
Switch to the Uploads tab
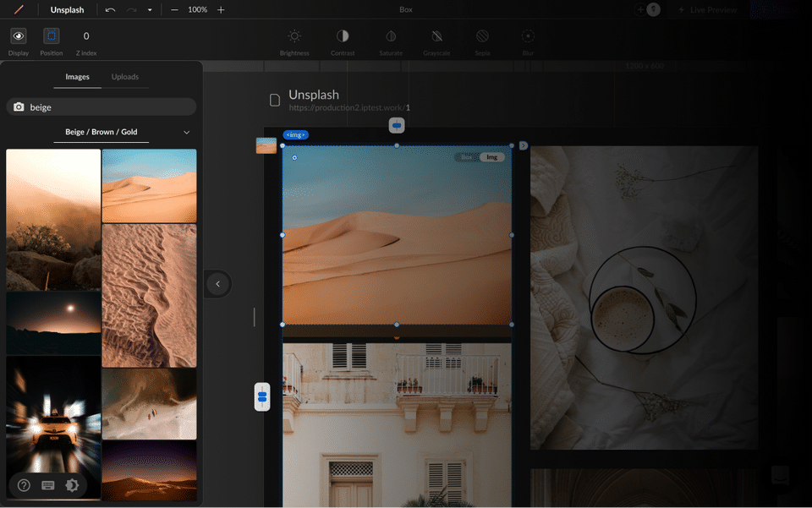(x=125, y=77)
